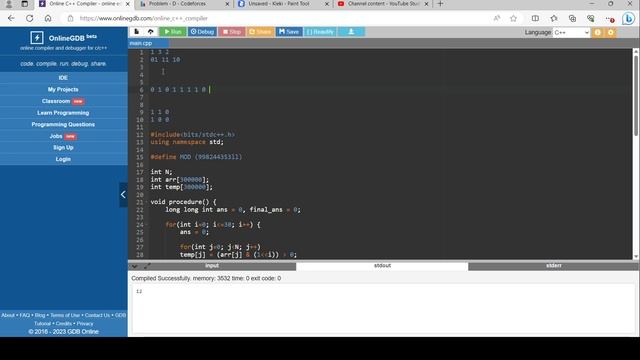Beautify the source code

point(320,32)
